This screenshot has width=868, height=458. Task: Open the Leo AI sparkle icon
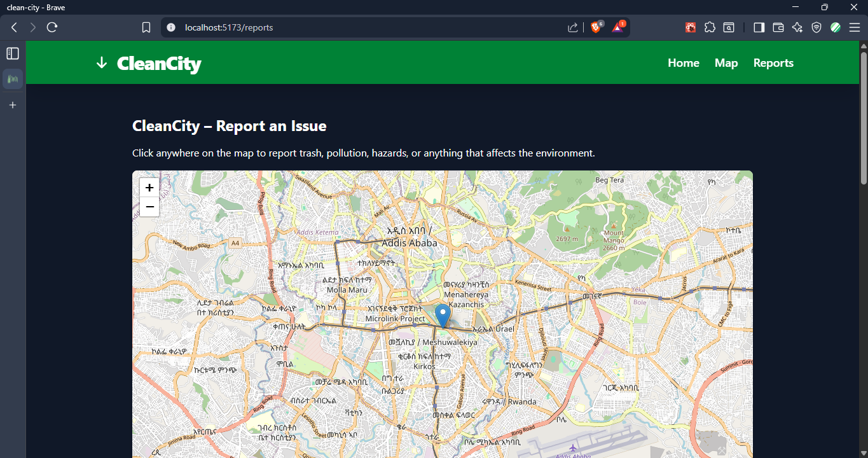pyautogui.click(x=797, y=27)
